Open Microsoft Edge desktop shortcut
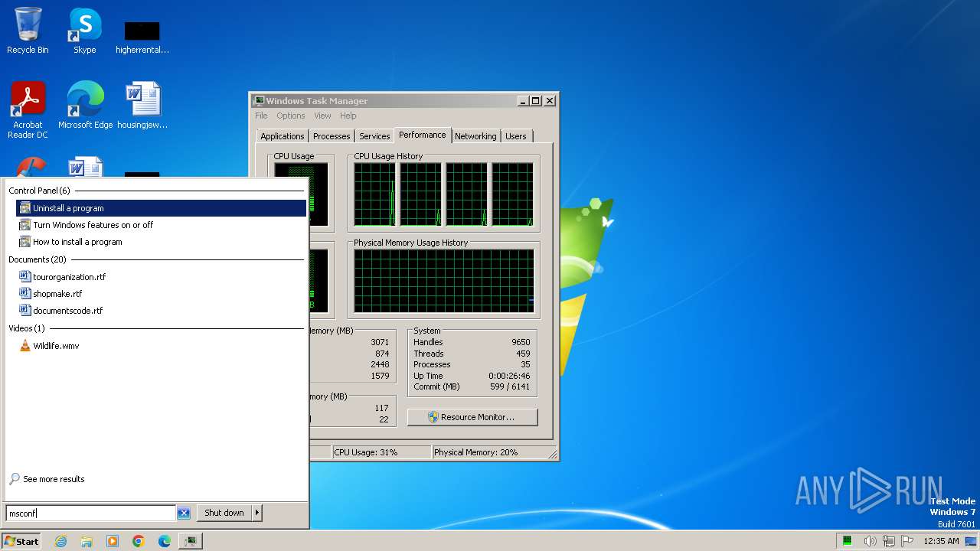 click(x=85, y=105)
